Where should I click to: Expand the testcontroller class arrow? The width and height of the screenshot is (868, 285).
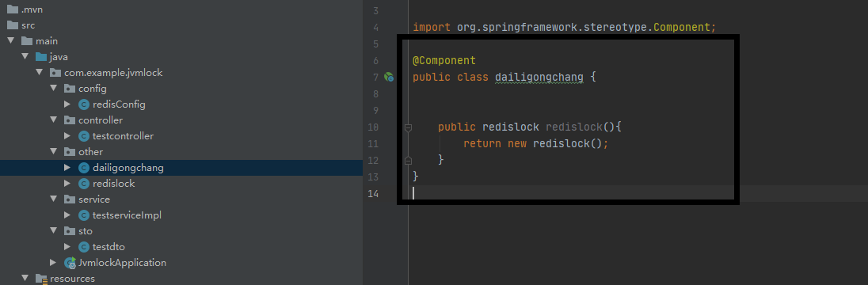pos(67,136)
